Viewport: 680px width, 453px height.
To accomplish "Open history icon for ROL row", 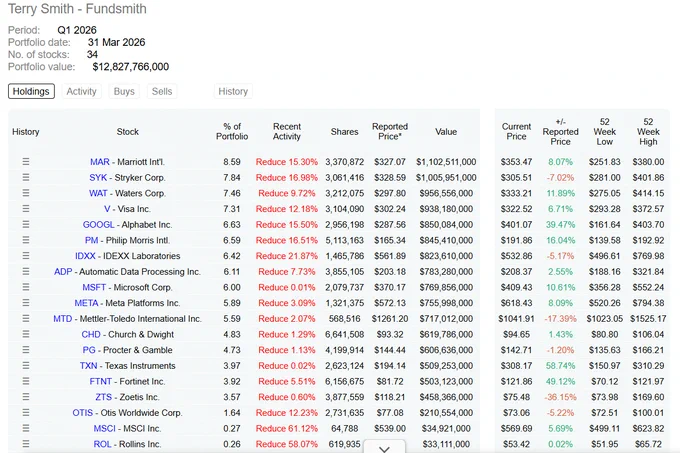I will pos(26,444).
